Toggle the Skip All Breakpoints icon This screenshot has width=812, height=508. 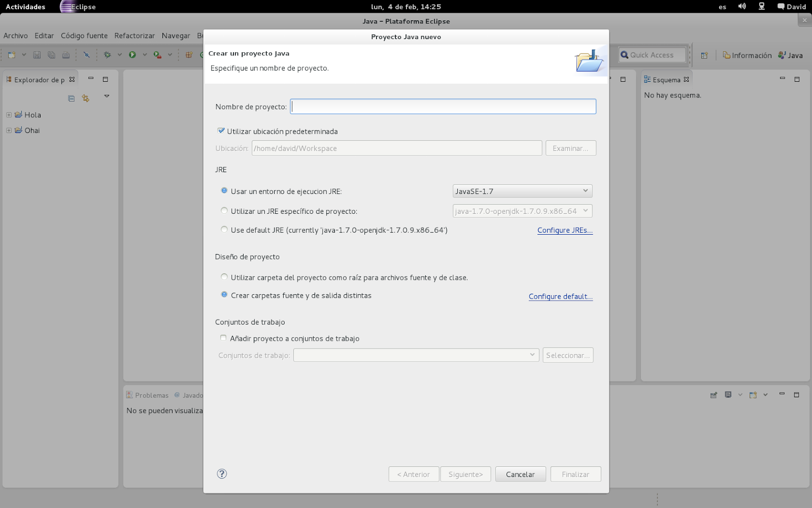click(87, 54)
